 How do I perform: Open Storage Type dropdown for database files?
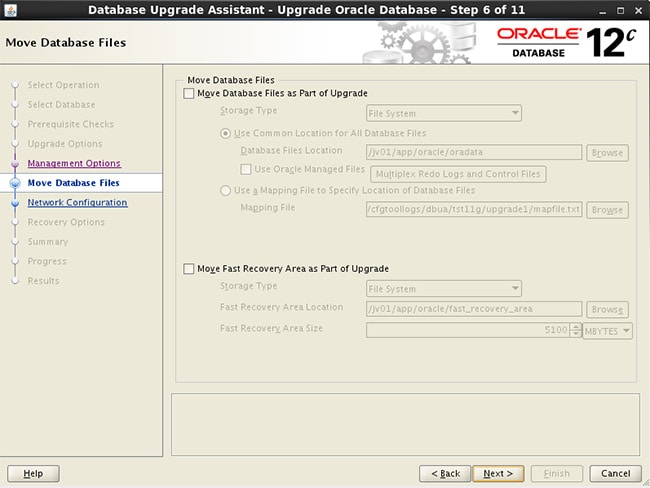pos(444,113)
